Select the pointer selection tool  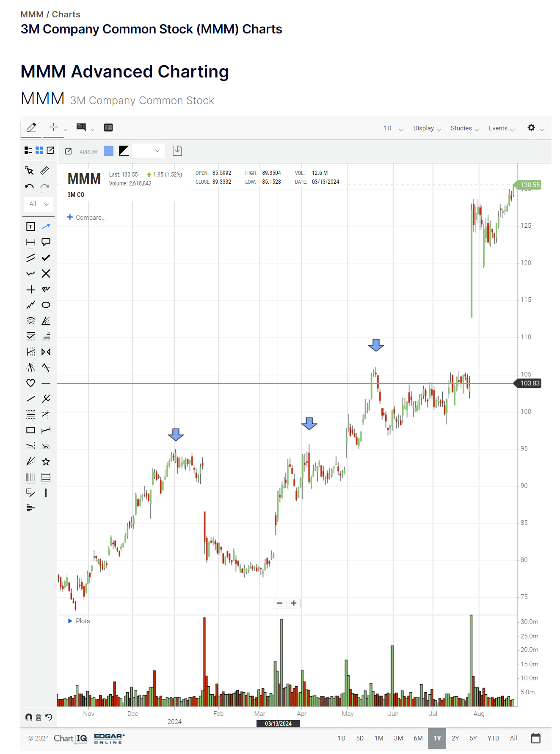(x=30, y=171)
